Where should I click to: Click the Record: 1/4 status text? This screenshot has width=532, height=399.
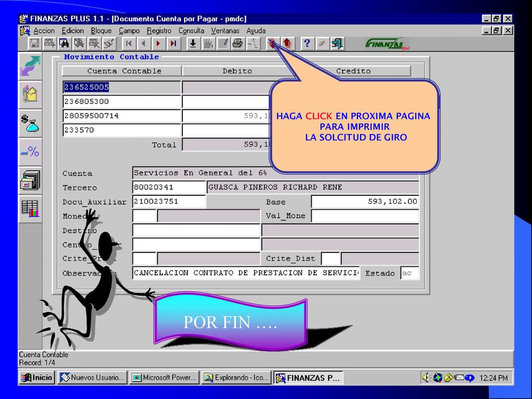coord(37,363)
